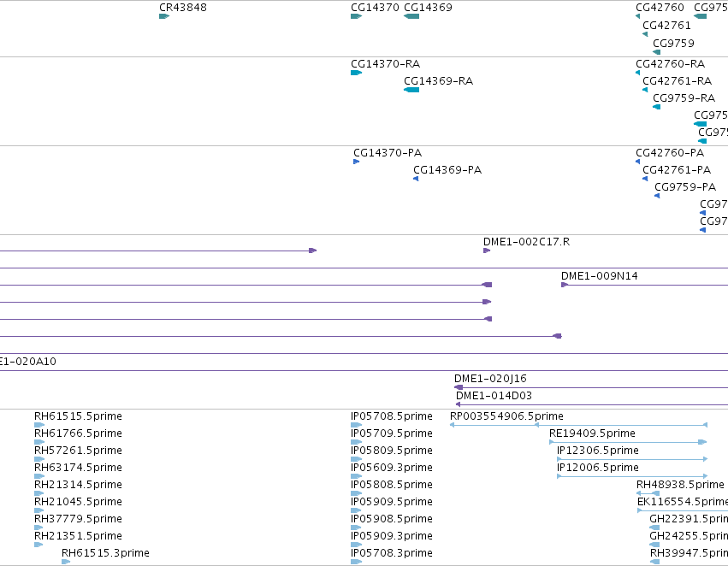Click the CG42760 gene label
728x566 pixels.
pos(660,8)
